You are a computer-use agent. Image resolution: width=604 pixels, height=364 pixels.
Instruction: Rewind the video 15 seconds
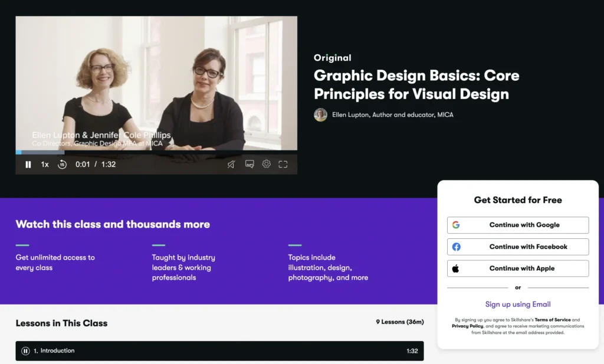pos(62,165)
